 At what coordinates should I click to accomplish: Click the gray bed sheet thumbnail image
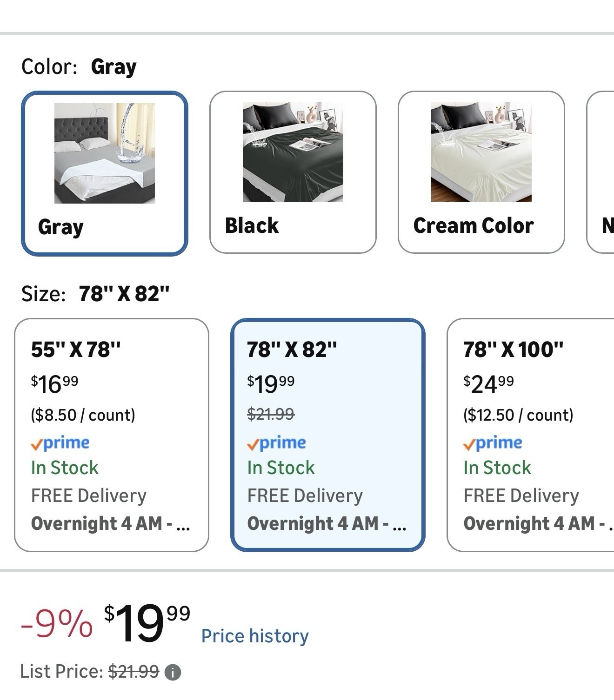tap(104, 153)
